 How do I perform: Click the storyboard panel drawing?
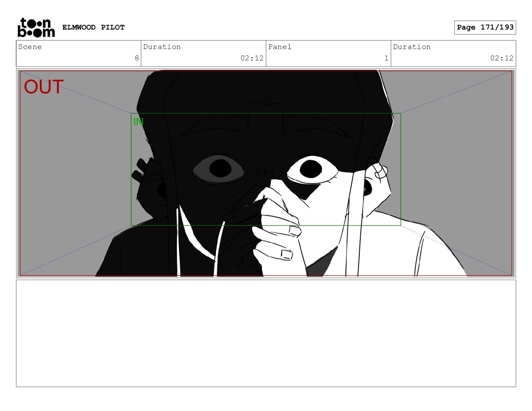[266, 173]
